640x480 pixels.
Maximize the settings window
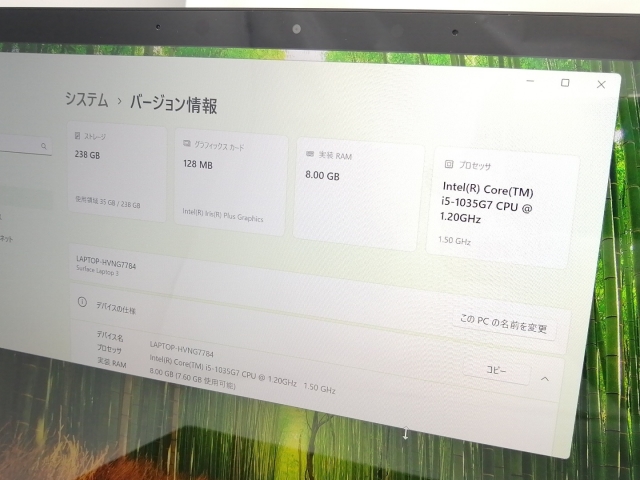pyautogui.click(x=565, y=82)
